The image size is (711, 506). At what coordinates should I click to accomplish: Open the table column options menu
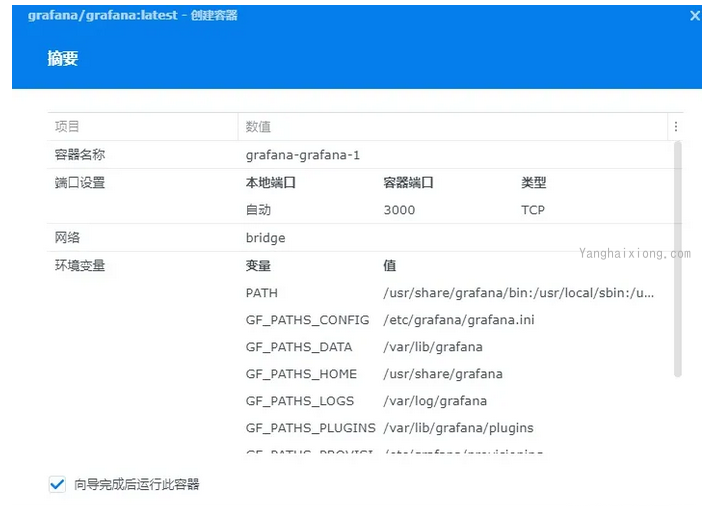676,126
